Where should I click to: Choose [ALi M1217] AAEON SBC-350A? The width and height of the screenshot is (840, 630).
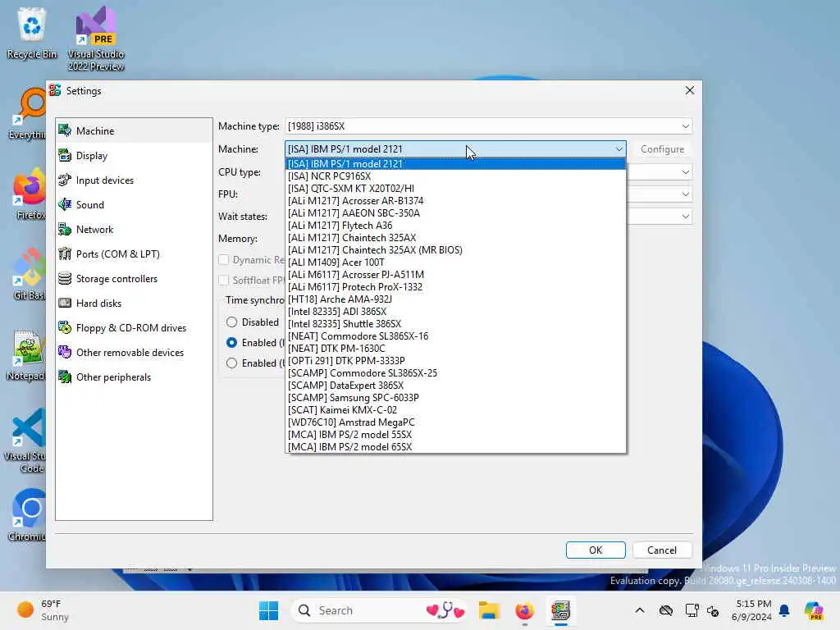tap(455, 213)
